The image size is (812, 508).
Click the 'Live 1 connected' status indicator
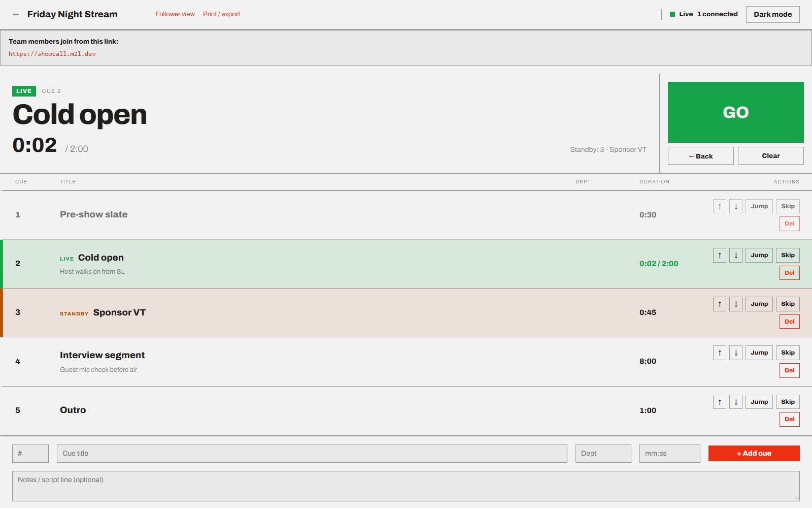point(704,14)
